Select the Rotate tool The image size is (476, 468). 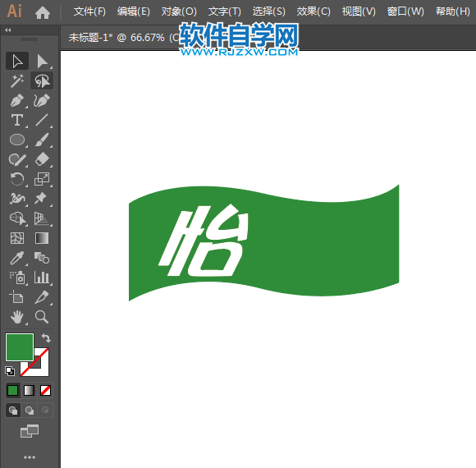click(x=17, y=179)
